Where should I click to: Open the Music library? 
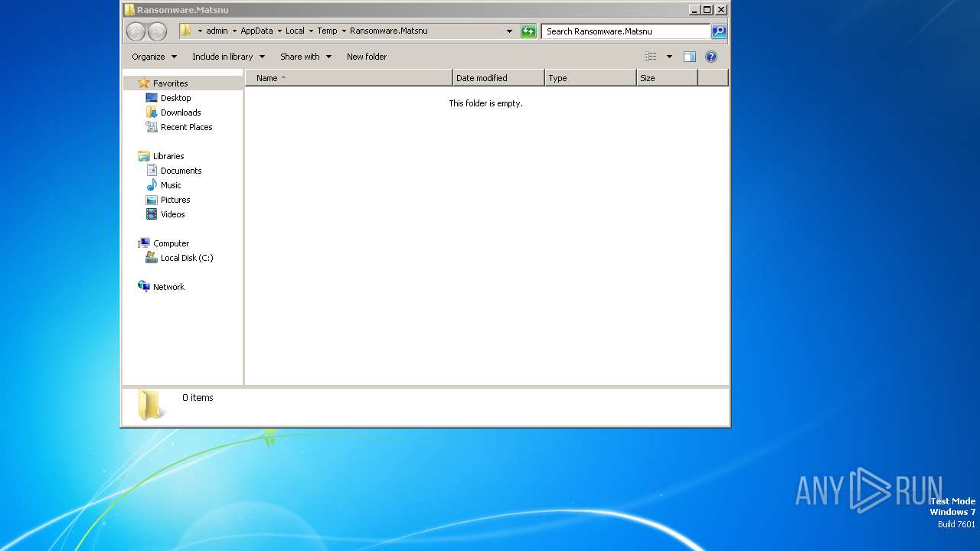tap(171, 185)
